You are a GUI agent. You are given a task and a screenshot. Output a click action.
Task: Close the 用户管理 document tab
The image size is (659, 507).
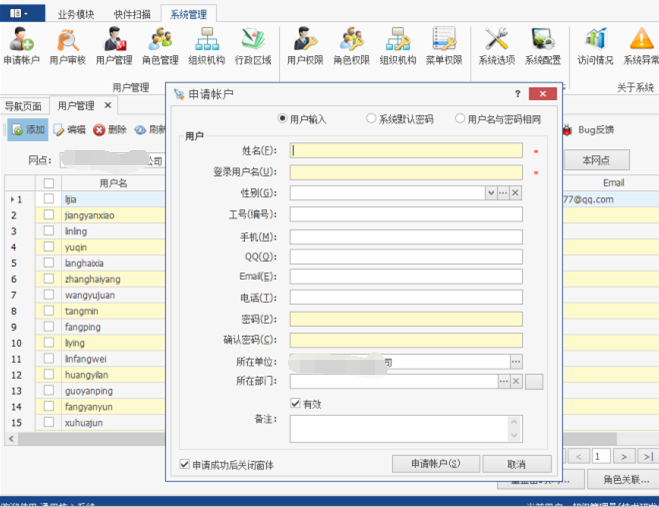pyautogui.click(x=108, y=105)
